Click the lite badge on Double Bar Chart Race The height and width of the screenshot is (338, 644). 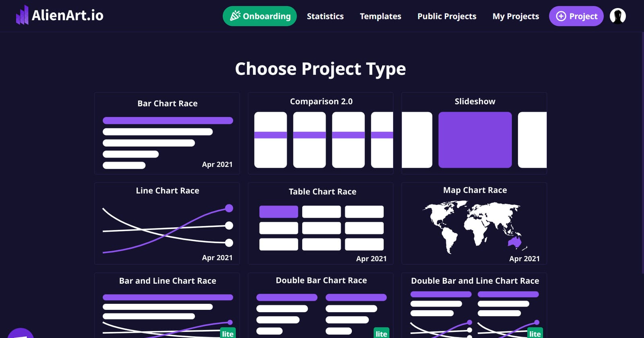[381, 333]
